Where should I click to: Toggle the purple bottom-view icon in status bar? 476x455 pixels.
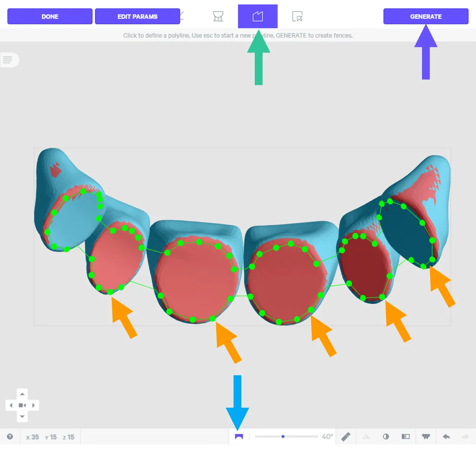(239, 437)
